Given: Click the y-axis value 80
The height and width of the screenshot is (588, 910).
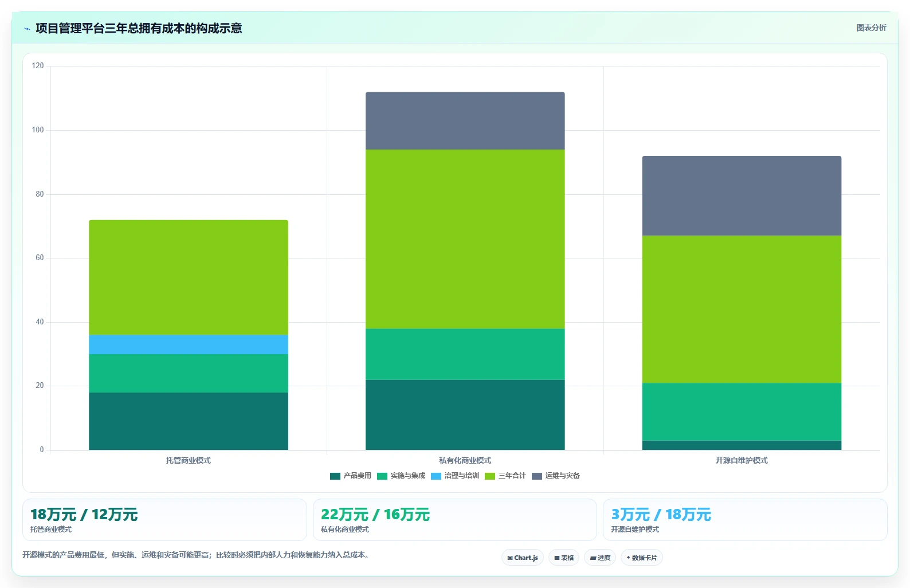Looking at the screenshot, I should [x=40, y=194].
